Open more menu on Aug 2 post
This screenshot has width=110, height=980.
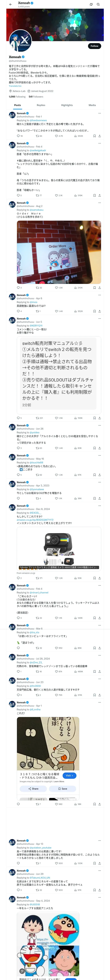pyautogui.click(x=99, y=203)
